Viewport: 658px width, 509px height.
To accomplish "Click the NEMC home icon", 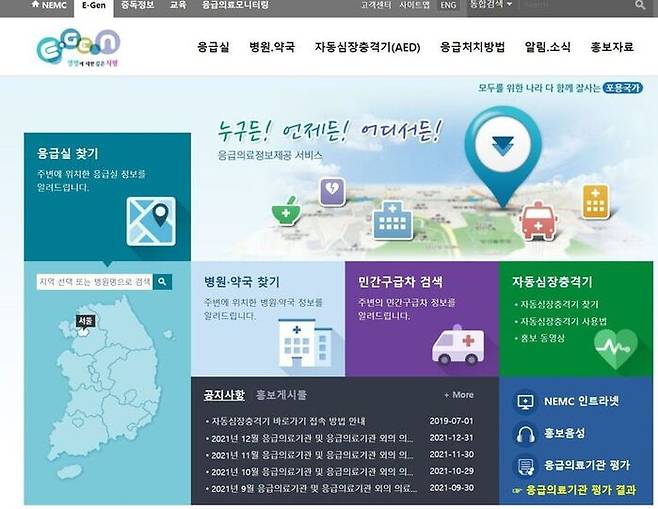I will click(x=36, y=5).
